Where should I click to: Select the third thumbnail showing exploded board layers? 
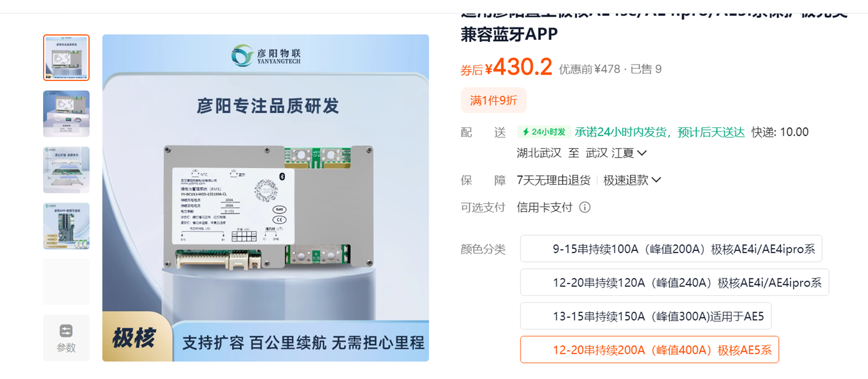coord(66,169)
